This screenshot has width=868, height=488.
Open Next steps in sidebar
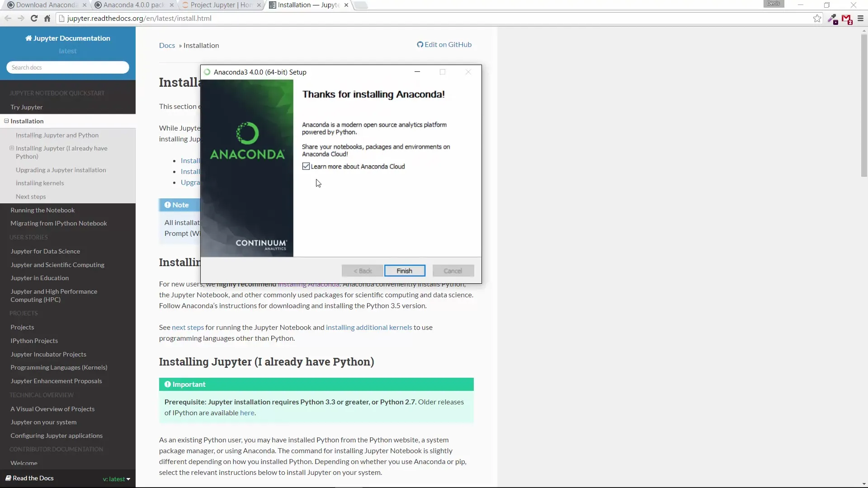[x=31, y=197]
